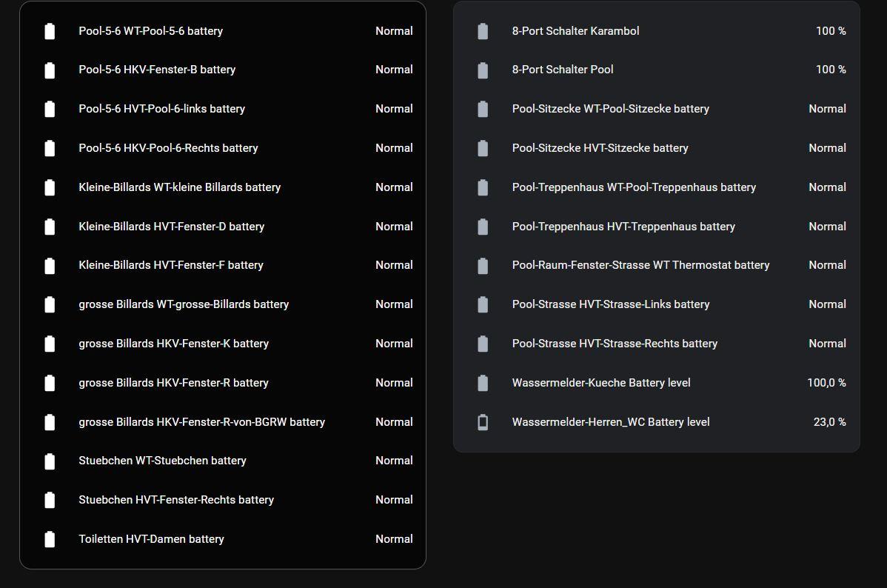Click battery icon next to Wassermelder-Kueche
This screenshot has height=588, width=887.
(483, 383)
